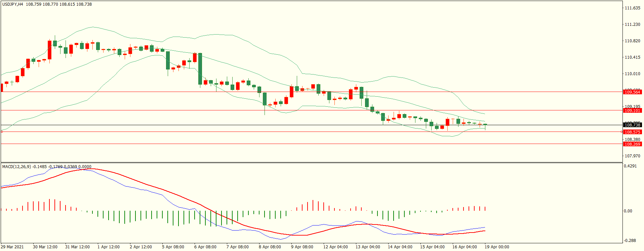The image size is (644, 251).
Task: Click the 19 Apr 00:00 time label
Action: pos(496,247)
